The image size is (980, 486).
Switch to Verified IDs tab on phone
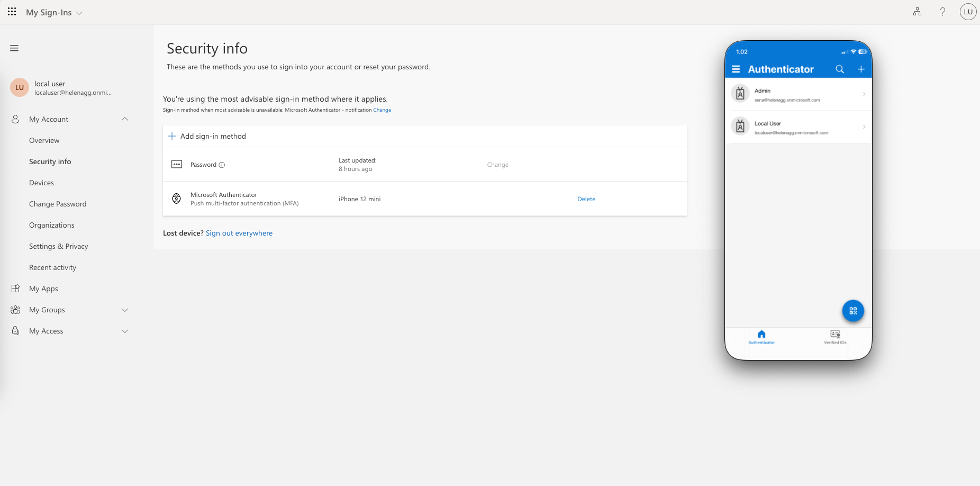[834, 337]
